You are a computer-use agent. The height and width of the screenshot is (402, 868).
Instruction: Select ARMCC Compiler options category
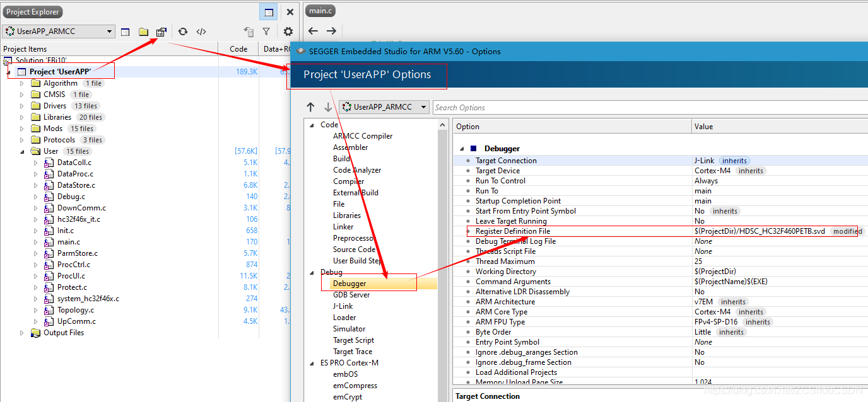(x=363, y=136)
